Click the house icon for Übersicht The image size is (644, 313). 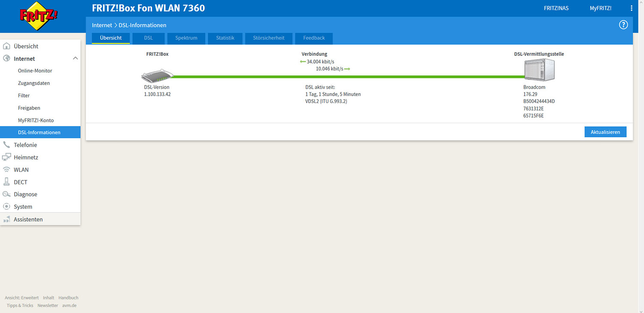point(6,46)
